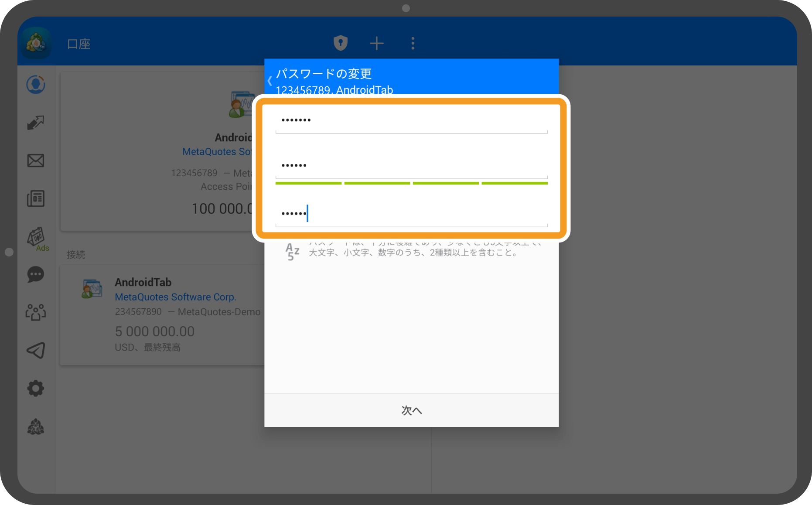Click the current password input field

point(411,120)
